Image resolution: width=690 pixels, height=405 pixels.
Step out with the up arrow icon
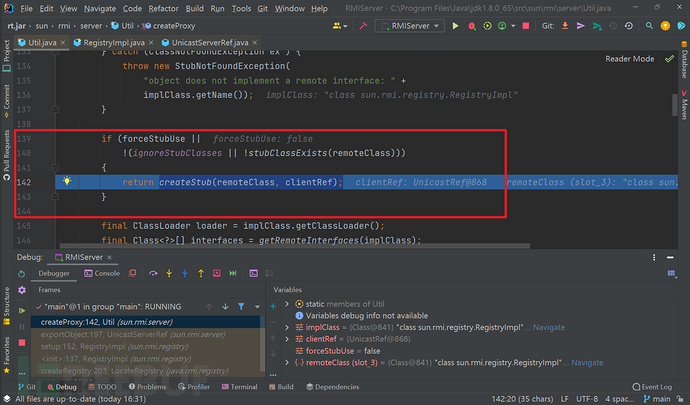(x=201, y=273)
